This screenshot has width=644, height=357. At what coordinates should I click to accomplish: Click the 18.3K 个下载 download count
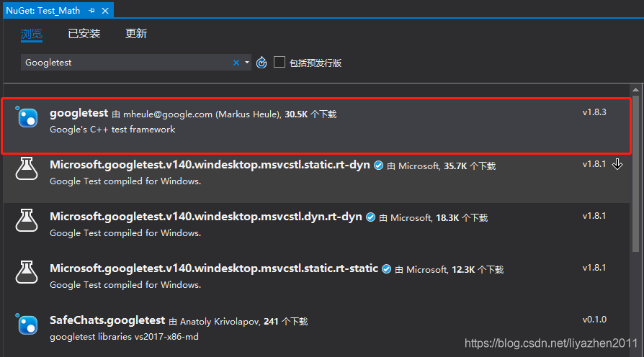[462, 217]
